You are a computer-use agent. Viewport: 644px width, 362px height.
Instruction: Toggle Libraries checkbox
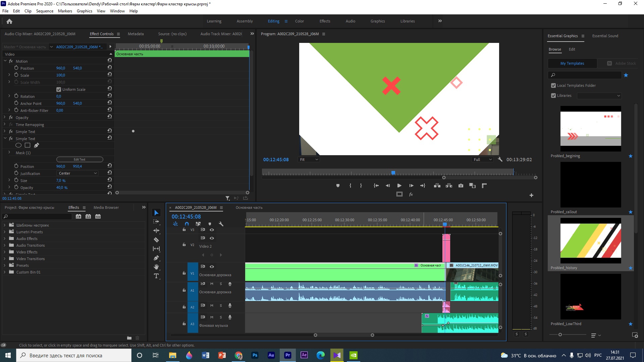pyautogui.click(x=553, y=96)
